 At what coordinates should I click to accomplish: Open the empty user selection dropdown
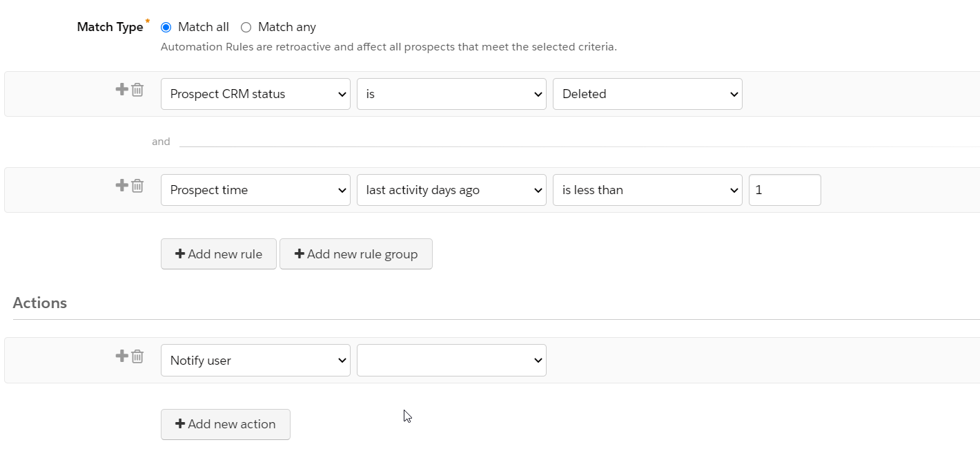tap(451, 361)
